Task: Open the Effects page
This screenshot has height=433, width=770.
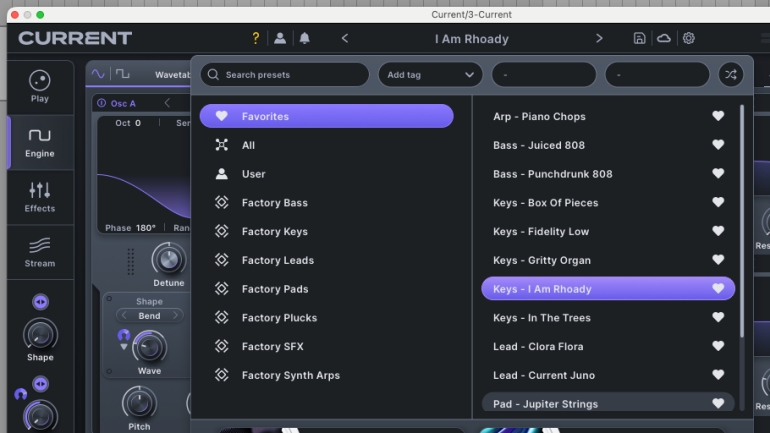Action: pos(40,197)
